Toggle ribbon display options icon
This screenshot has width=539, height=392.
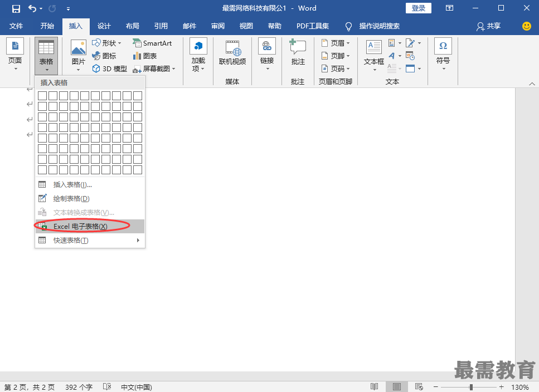coord(449,8)
